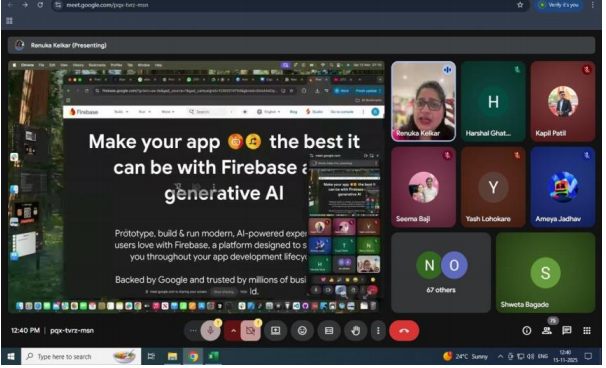606x368 pixels.
Task: Click the Firebase logo in shared screen
Action: click(x=83, y=112)
